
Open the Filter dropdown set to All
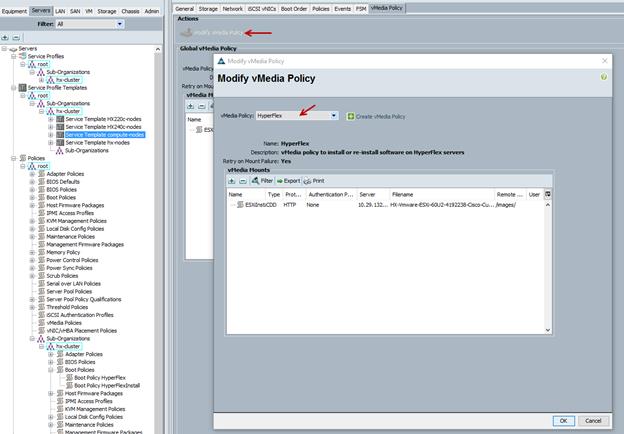tap(90, 24)
